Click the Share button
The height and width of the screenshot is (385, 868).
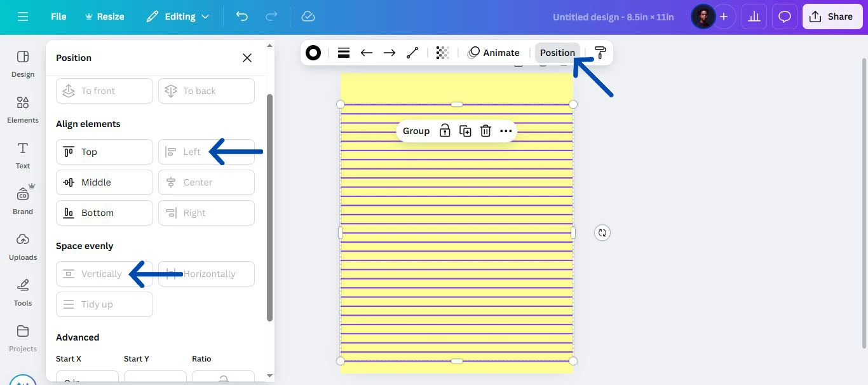click(x=832, y=17)
